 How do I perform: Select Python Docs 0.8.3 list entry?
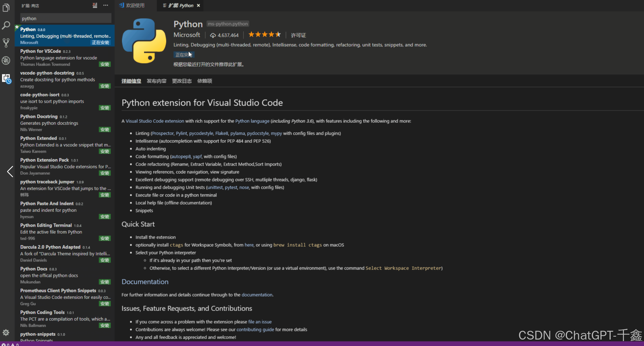(x=65, y=275)
